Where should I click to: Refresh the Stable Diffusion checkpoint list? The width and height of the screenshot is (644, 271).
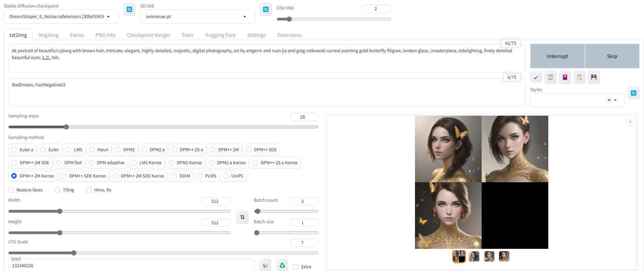pos(129,10)
